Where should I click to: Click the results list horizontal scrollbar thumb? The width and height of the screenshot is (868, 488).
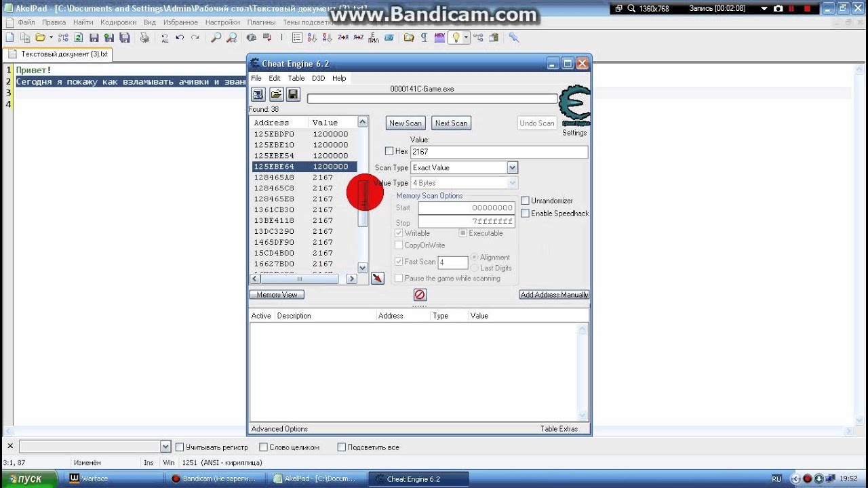[x=300, y=279]
